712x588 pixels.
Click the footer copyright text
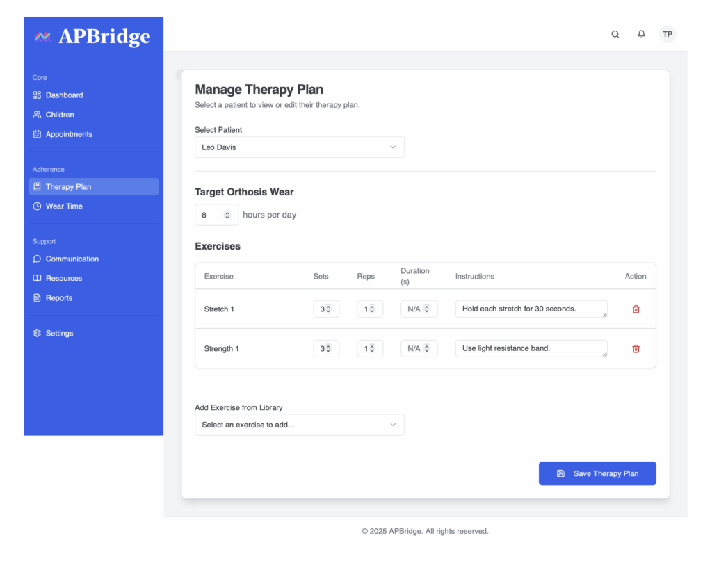tap(425, 531)
